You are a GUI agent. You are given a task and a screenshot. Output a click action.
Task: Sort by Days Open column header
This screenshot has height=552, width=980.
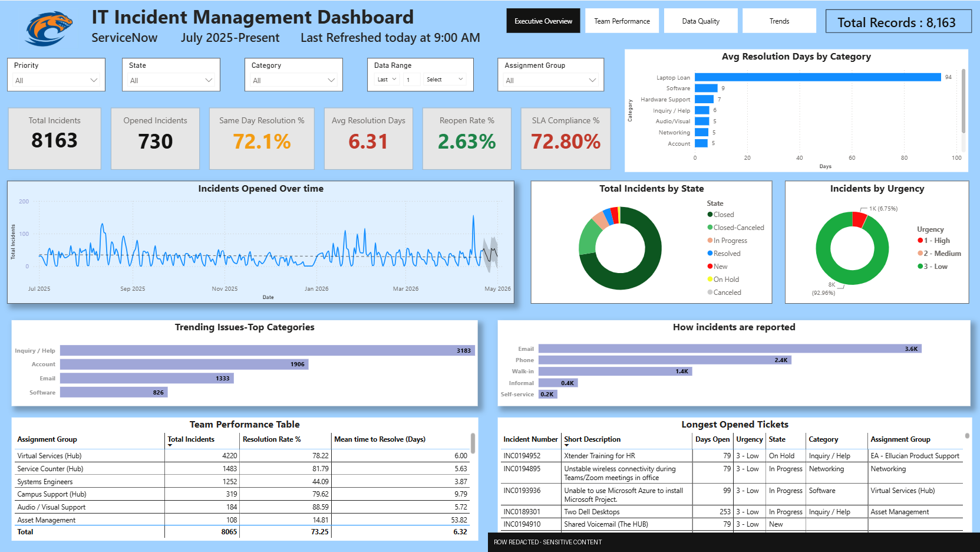pos(712,439)
